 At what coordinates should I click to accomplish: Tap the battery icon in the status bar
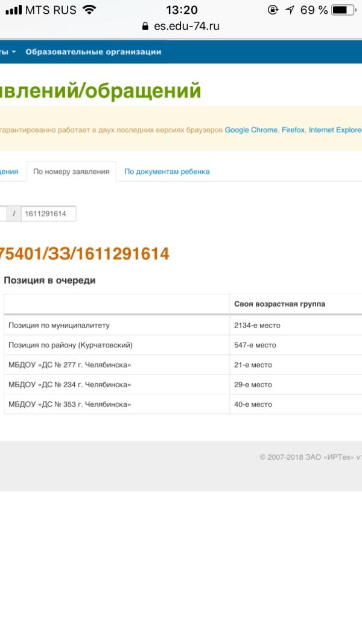pyautogui.click(x=343, y=10)
